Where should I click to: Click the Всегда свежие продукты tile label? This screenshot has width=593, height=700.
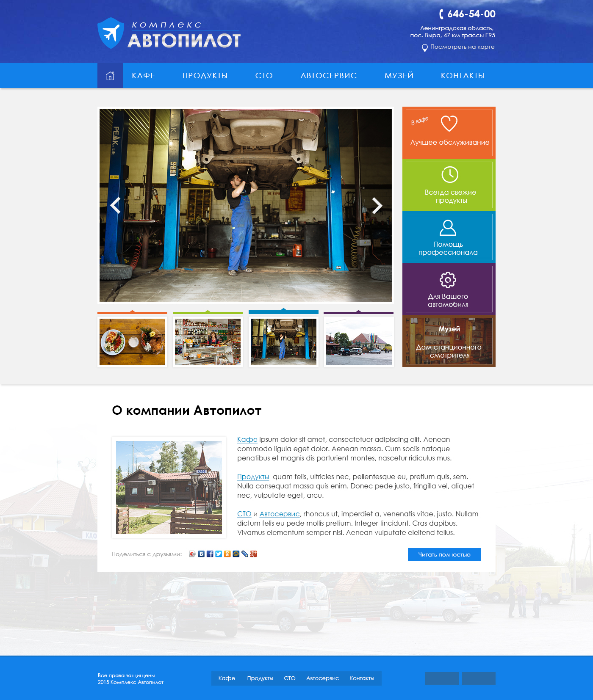coord(451,196)
